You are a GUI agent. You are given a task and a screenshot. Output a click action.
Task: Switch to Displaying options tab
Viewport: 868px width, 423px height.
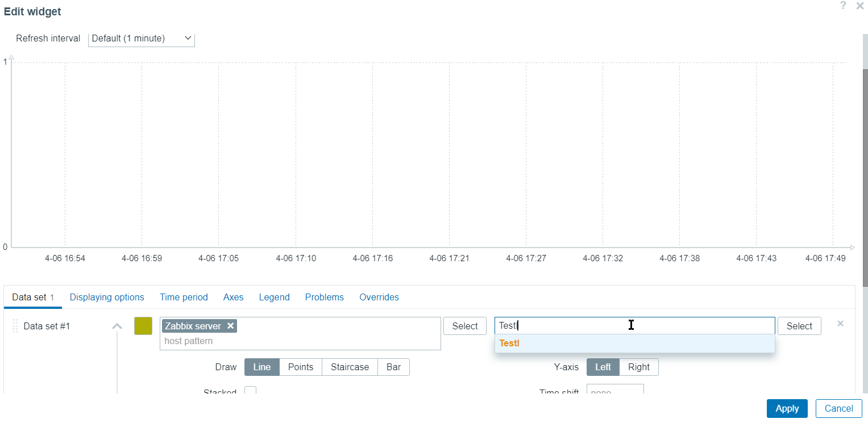click(107, 297)
